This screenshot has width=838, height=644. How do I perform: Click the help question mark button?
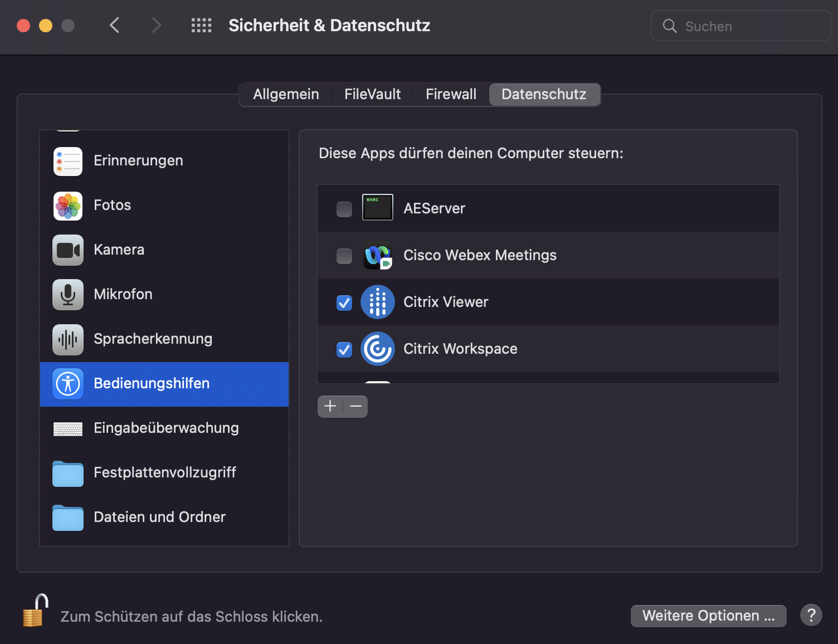pyautogui.click(x=811, y=615)
